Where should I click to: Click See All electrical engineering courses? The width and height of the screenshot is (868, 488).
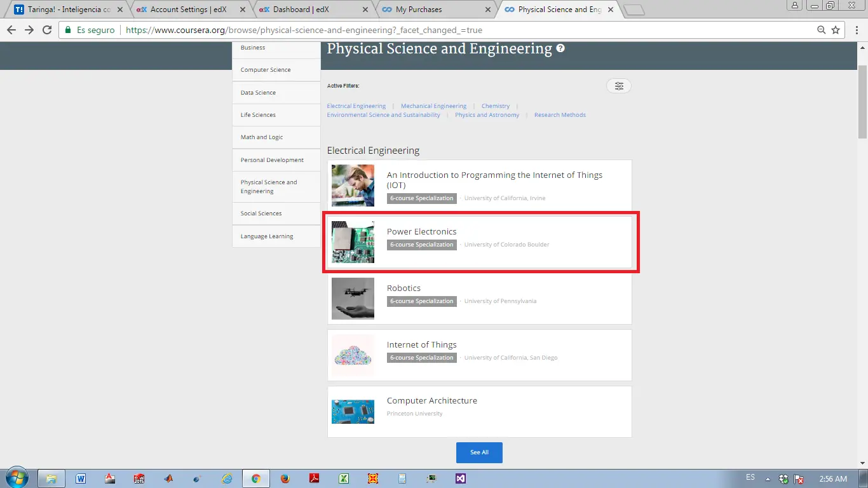point(479,452)
